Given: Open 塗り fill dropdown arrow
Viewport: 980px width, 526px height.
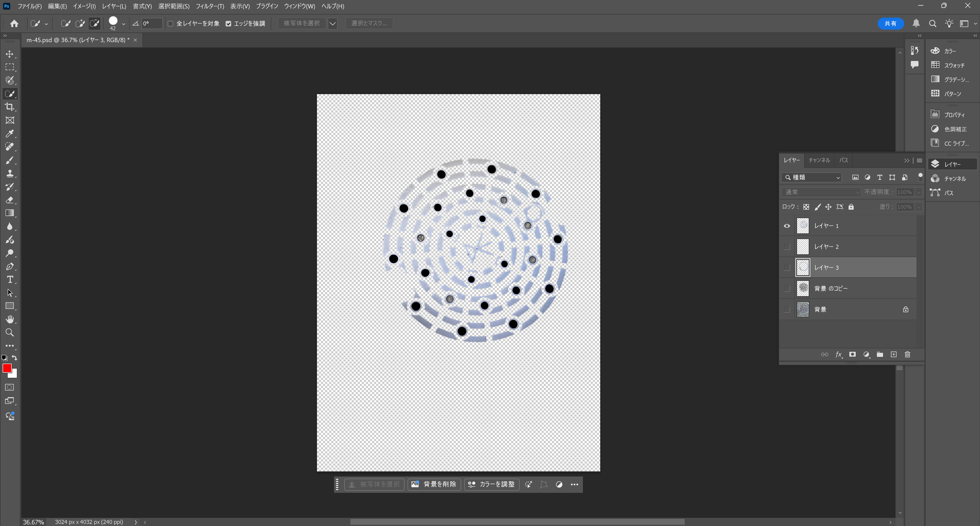Looking at the screenshot, I should [918, 207].
